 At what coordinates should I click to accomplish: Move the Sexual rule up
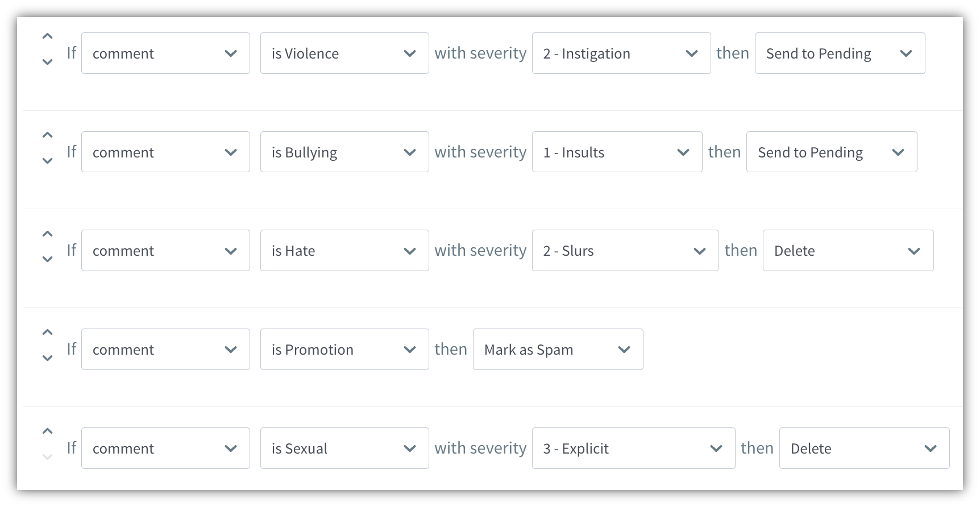[48, 431]
